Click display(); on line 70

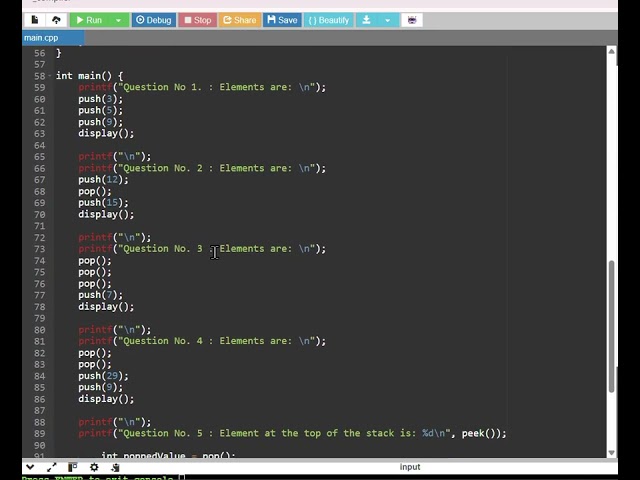[x=106, y=214]
